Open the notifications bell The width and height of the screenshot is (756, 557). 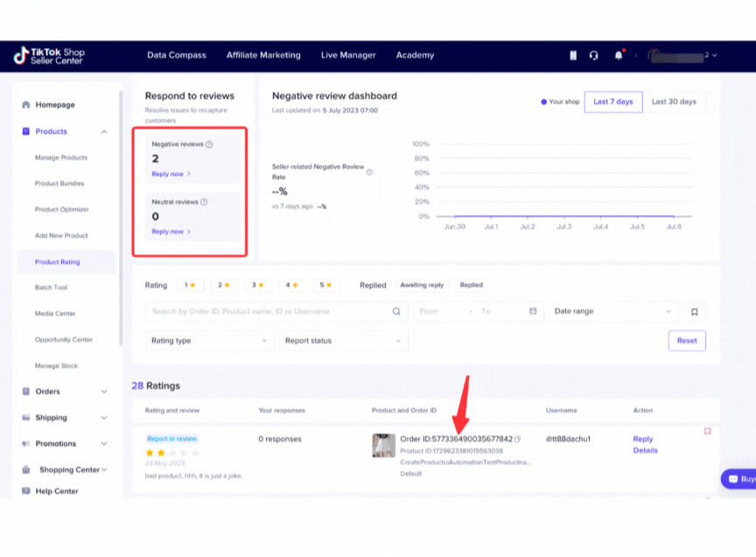619,55
